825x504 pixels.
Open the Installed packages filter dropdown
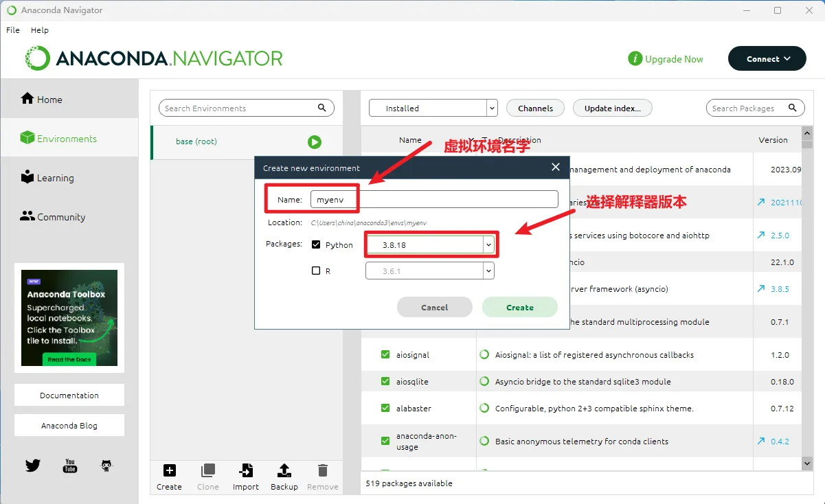point(433,108)
